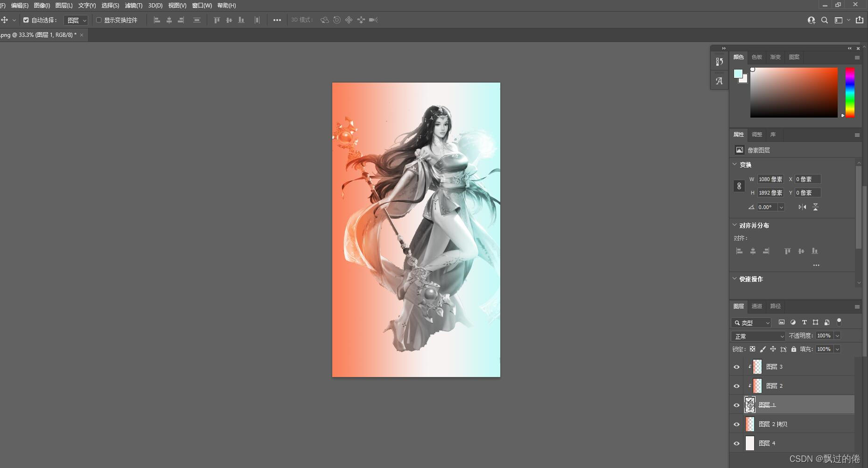Open the workspace switcher icon
This screenshot has height=468, width=868.
(x=839, y=20)
